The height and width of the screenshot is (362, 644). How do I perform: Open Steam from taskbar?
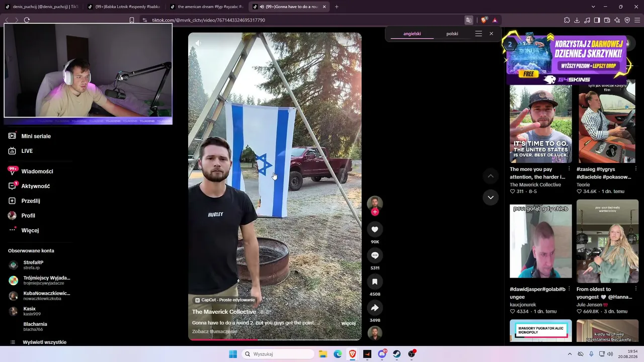(x=397, y=354)
